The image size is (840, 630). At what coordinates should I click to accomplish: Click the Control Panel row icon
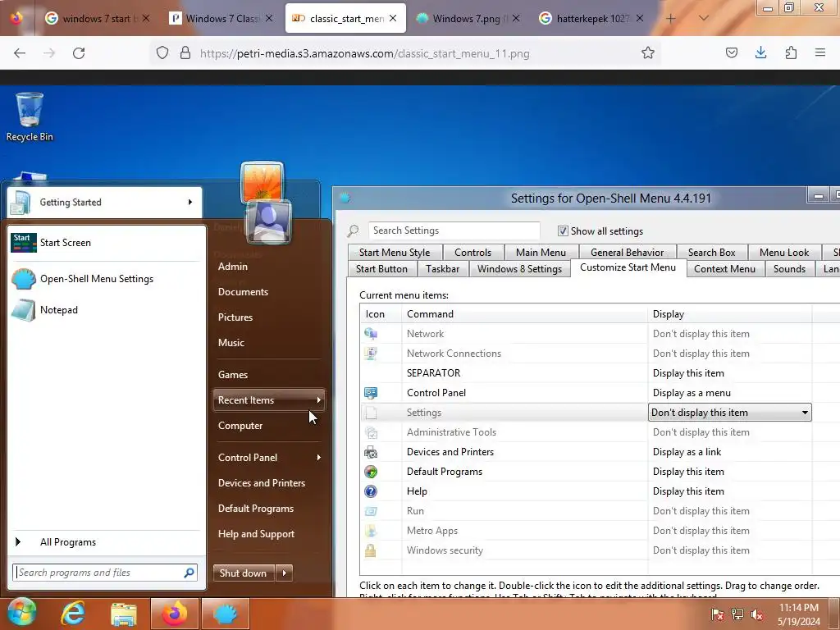(x=371, y=393)
